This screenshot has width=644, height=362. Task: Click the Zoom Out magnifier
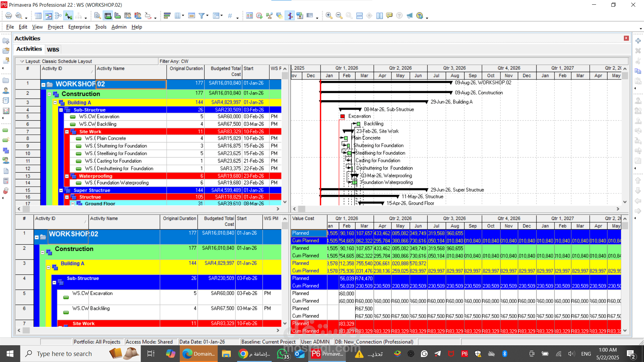click(339, 16)
